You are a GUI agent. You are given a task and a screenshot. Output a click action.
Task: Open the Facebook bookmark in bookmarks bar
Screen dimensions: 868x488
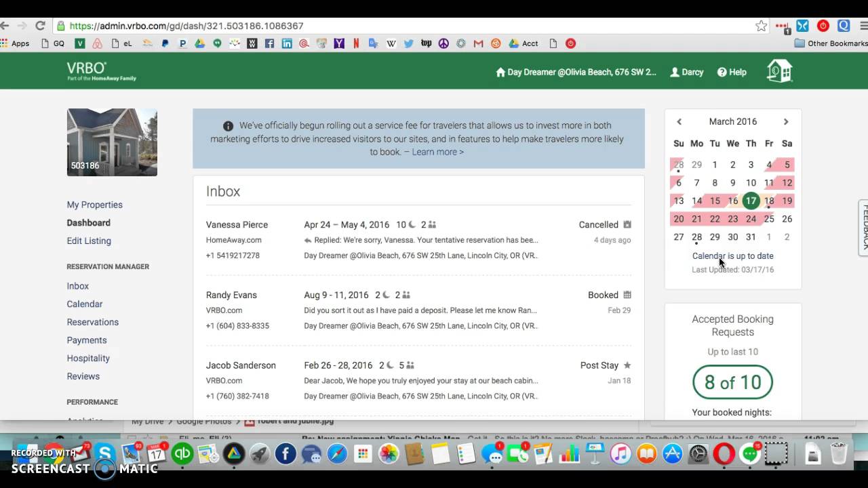[269, 43]
